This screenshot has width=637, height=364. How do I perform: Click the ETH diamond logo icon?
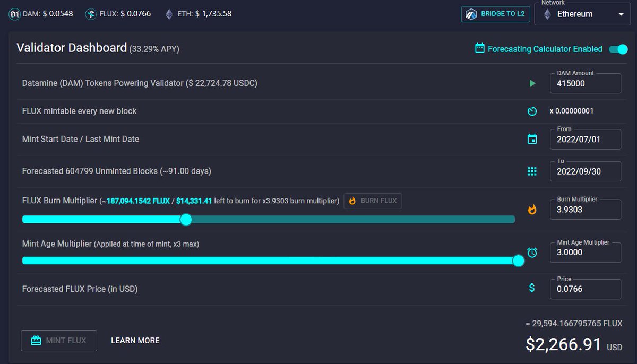[x=169, y=14]
